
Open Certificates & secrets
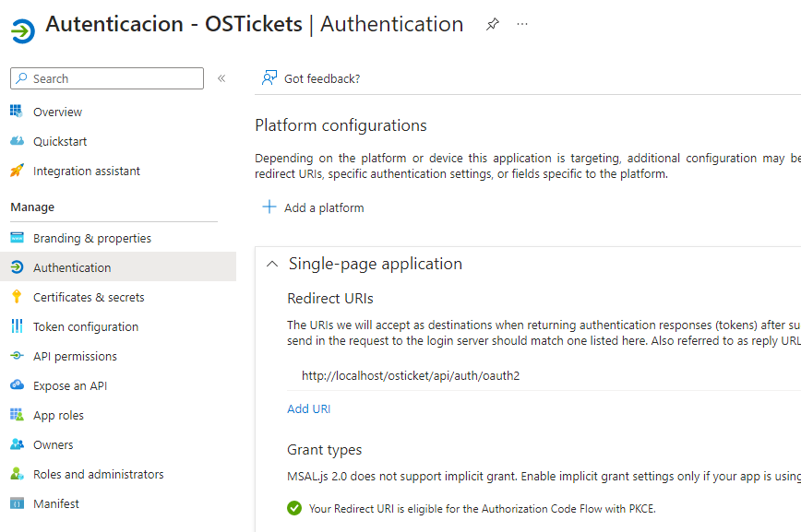click(x=89, y=297)
